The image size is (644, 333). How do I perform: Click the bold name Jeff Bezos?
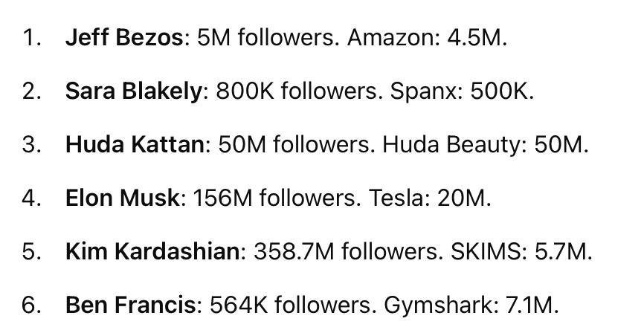click(123, 38)
